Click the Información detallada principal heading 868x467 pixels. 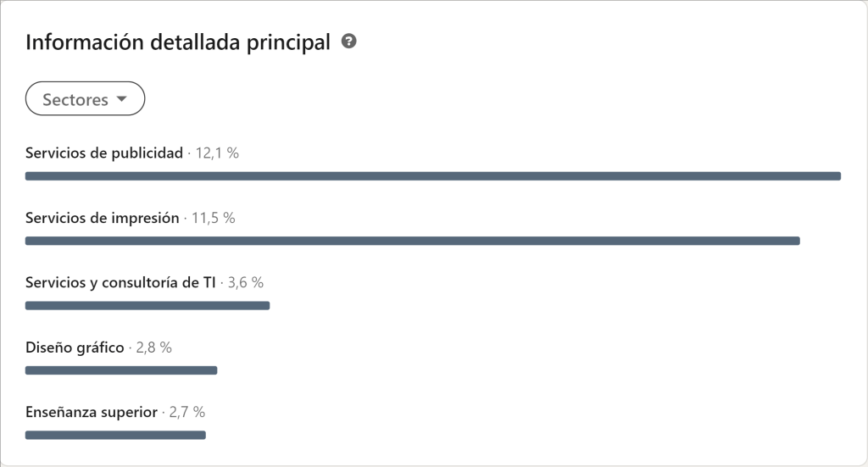178,42
